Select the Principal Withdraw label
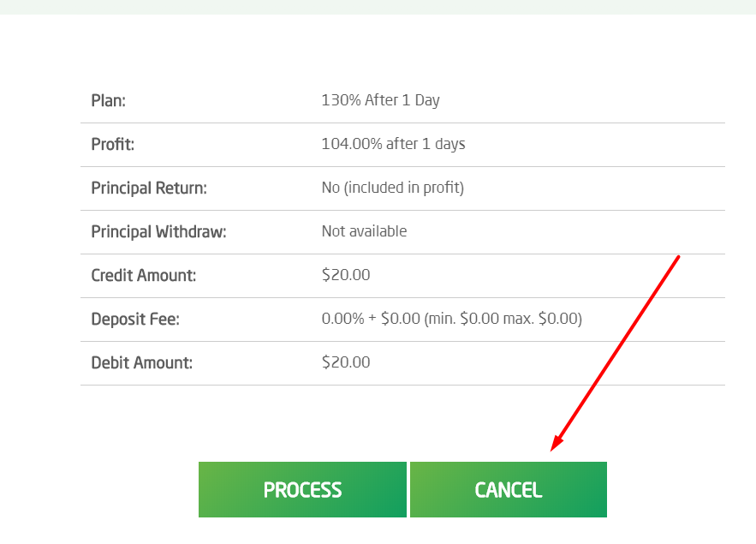Screen dimensions: 756x544 (158, 232)
